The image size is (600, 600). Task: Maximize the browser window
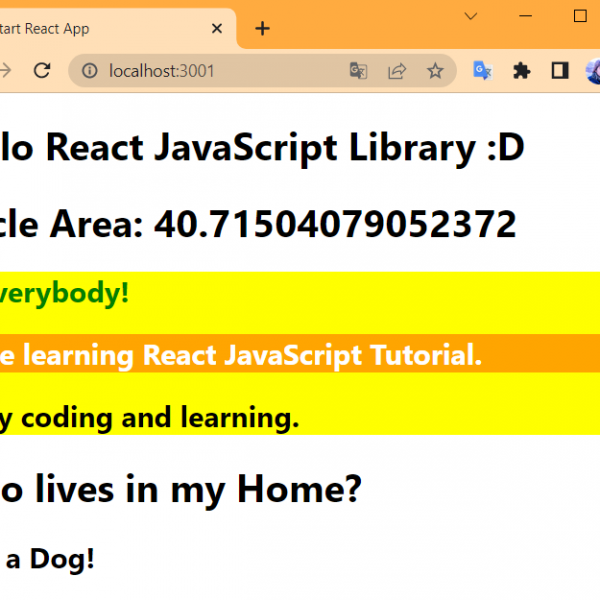coord(580,16)
